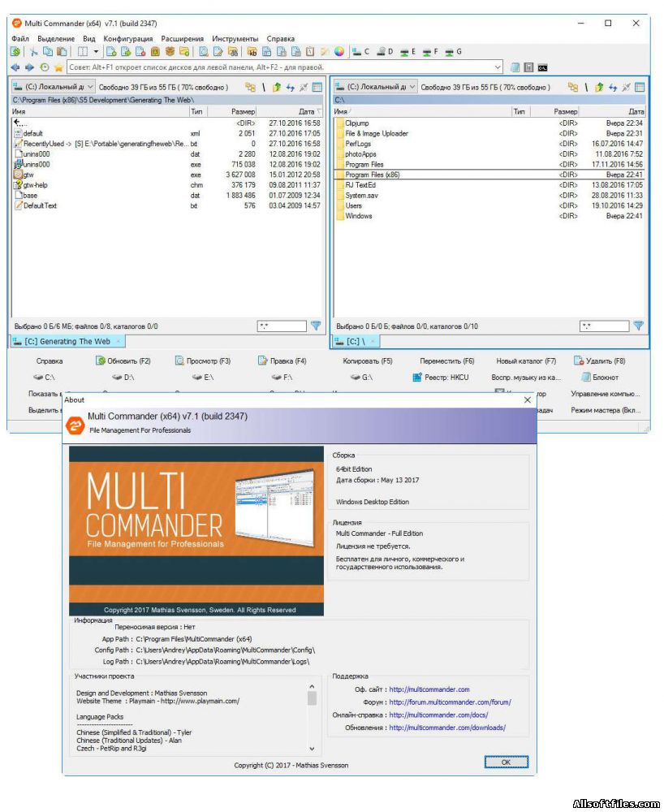664x812 pixels.
Task: Select the [C:] Generating The Web tab
Action: coord(68,341)
